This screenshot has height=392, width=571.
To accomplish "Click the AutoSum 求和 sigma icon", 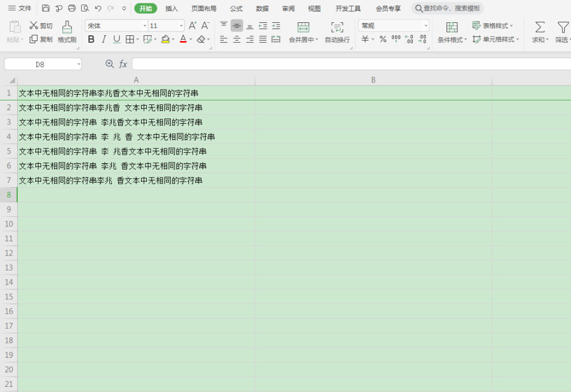I will [540, 27].
